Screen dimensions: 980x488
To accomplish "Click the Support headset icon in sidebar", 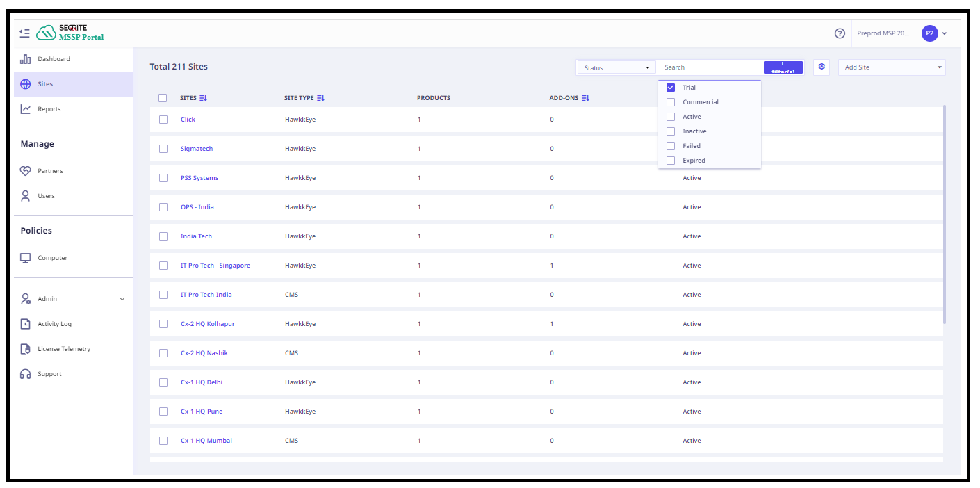I will coord(25,374).
